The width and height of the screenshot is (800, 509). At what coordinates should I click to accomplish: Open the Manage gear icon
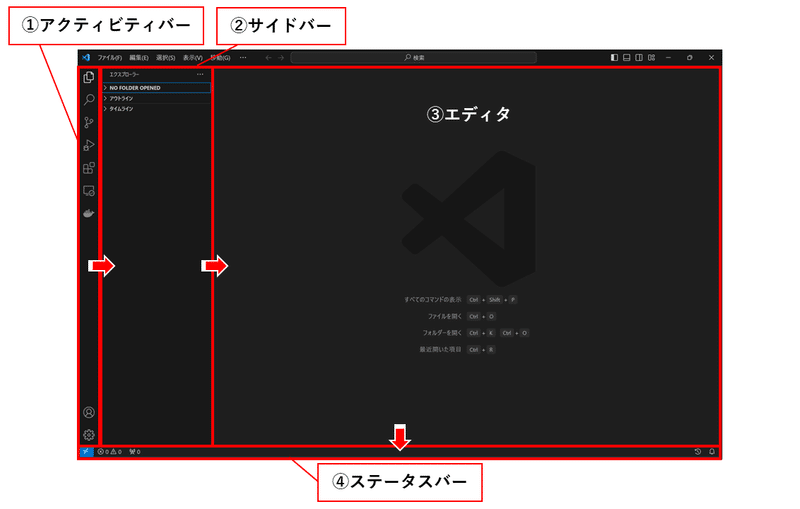click(x=89, y=435)
